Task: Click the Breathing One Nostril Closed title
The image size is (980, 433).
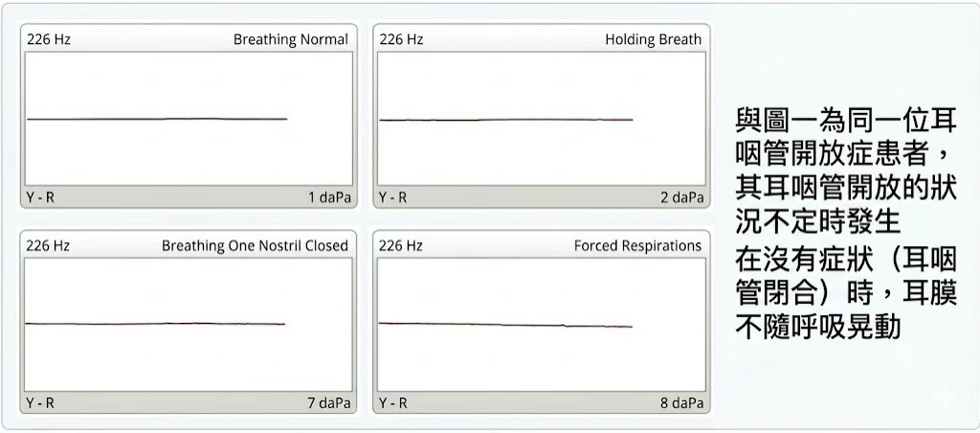Action: (x=255, y=245)
